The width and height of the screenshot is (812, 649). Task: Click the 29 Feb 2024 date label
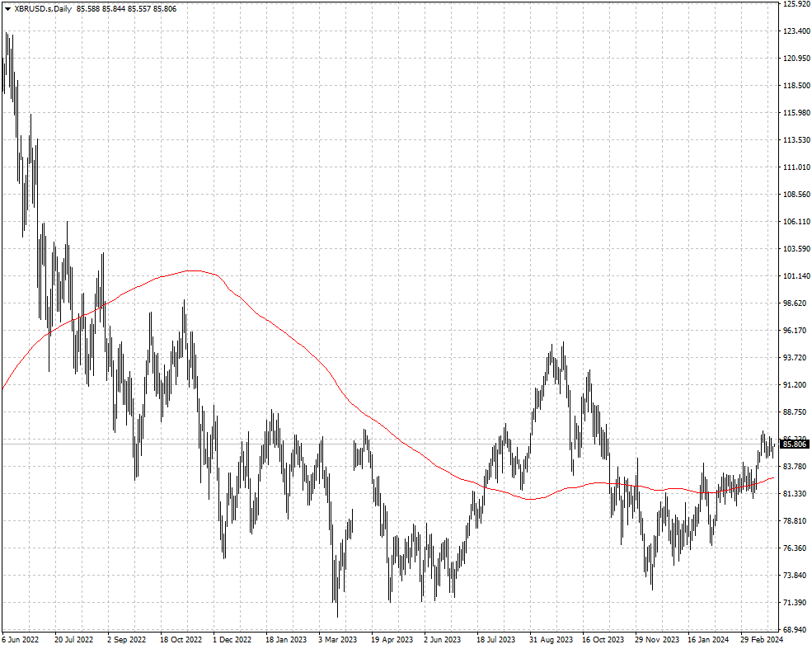(761, 640)
